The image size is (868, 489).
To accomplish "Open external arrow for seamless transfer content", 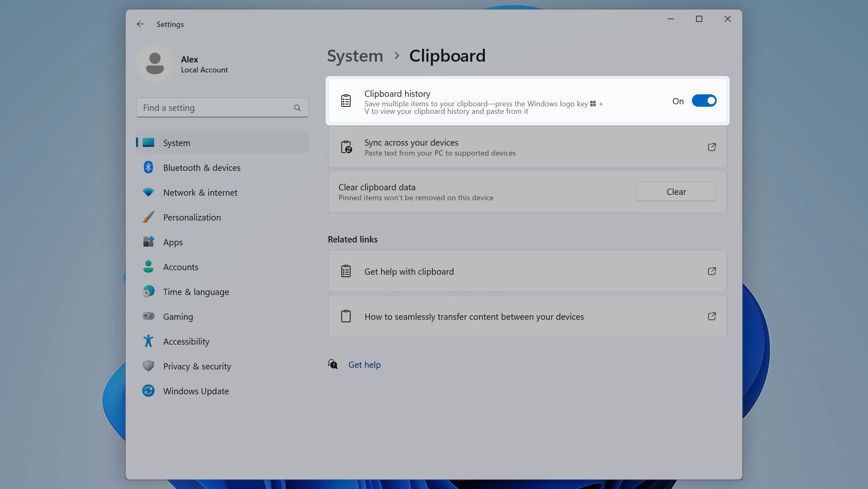I will click(712, 316).
